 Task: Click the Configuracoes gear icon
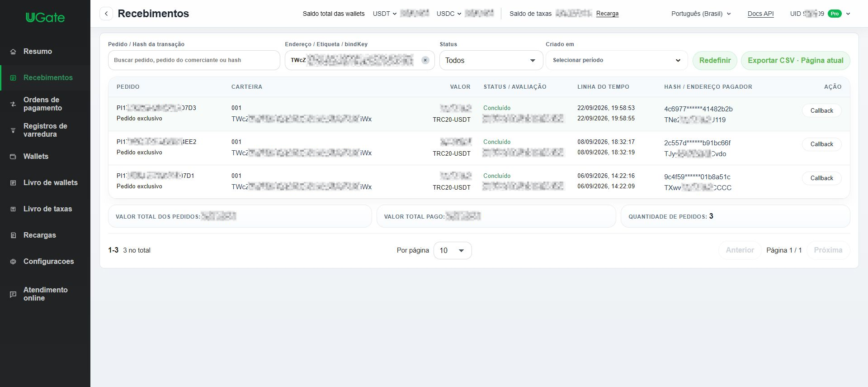coord(13,262)
